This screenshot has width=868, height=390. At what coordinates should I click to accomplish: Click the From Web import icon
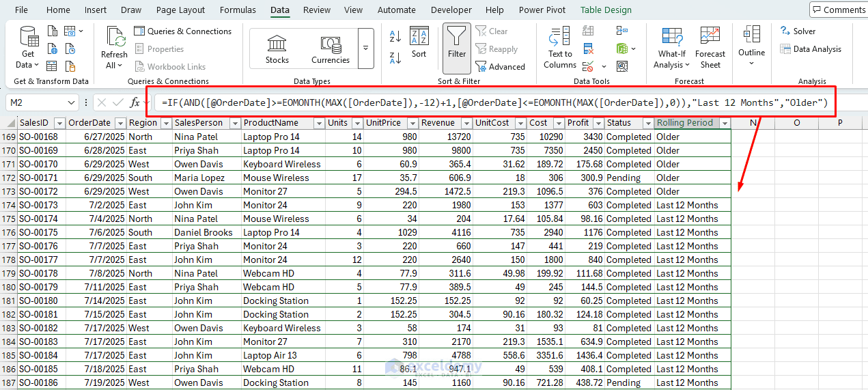[x=53, y=49]
